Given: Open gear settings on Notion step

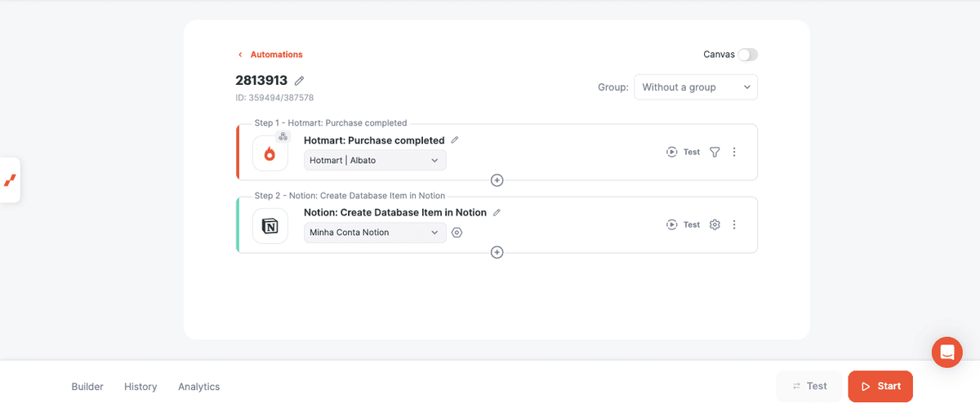Looking at the screenshot, I should click(715, 224).
